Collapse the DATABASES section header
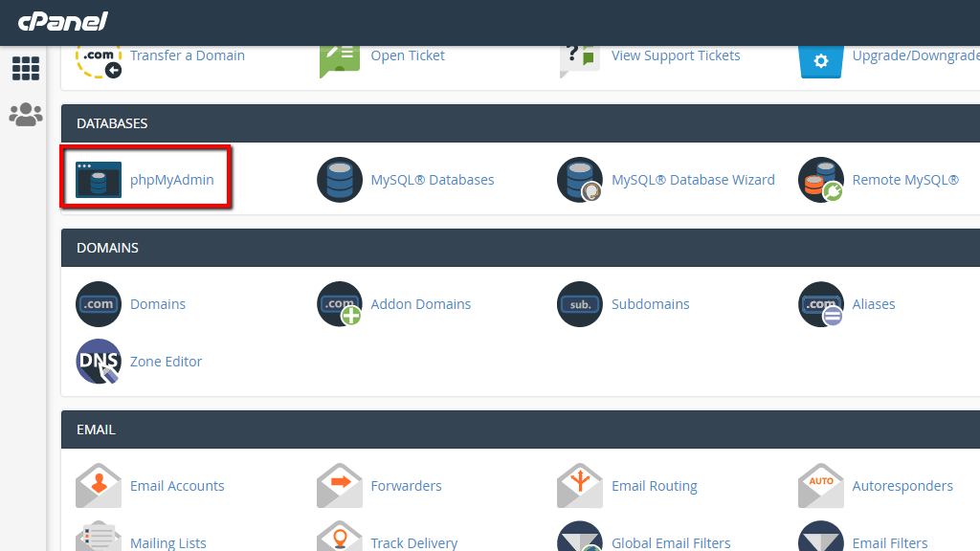 click(x=521, y=123)
